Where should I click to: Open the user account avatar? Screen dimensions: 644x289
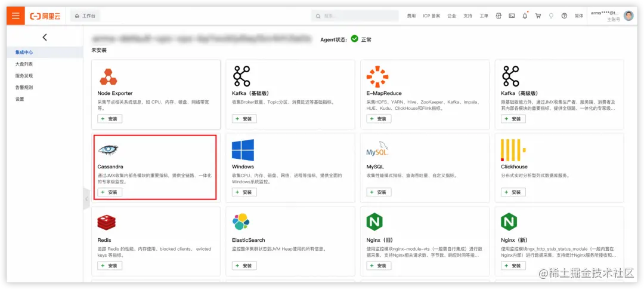628,16
